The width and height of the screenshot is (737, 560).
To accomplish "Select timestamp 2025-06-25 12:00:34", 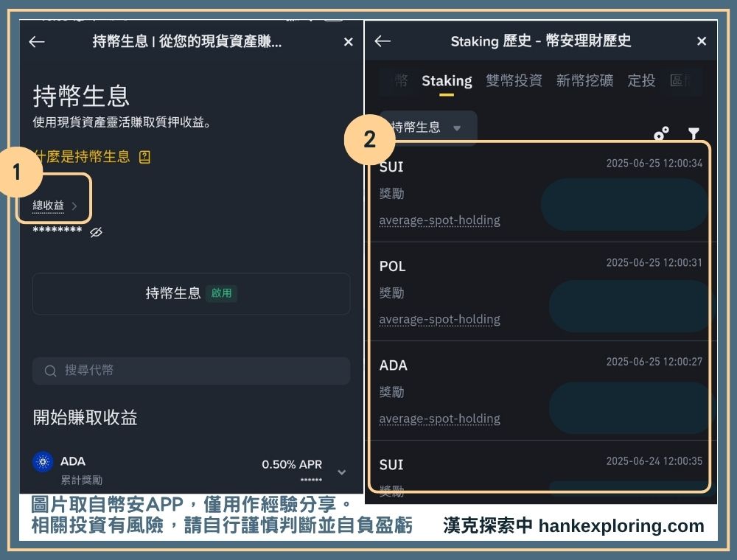I will coord(654,164).
